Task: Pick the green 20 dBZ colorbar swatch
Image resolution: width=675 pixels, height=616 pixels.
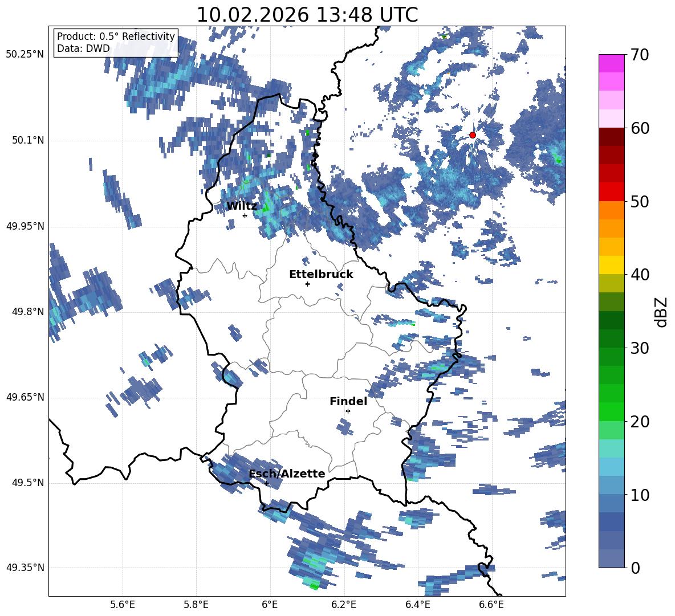Action: pos(611,411)
